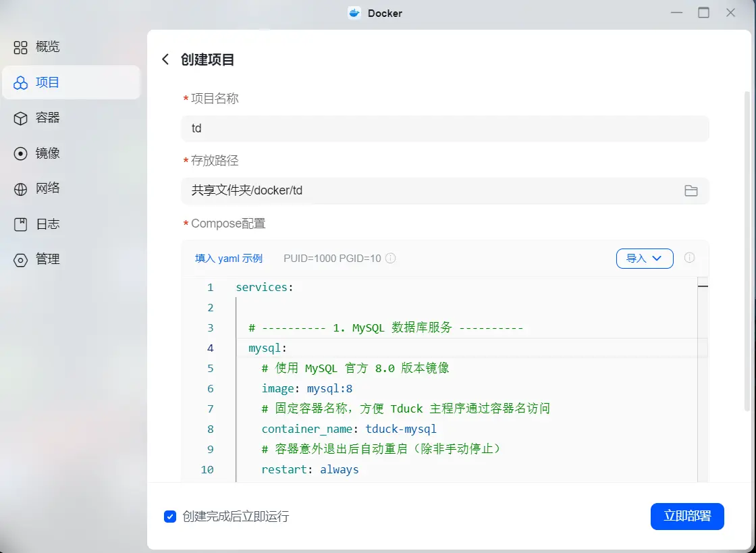Click the PUID=1000 PGID=10 text

pyautogui.click(x=332, y=259)
